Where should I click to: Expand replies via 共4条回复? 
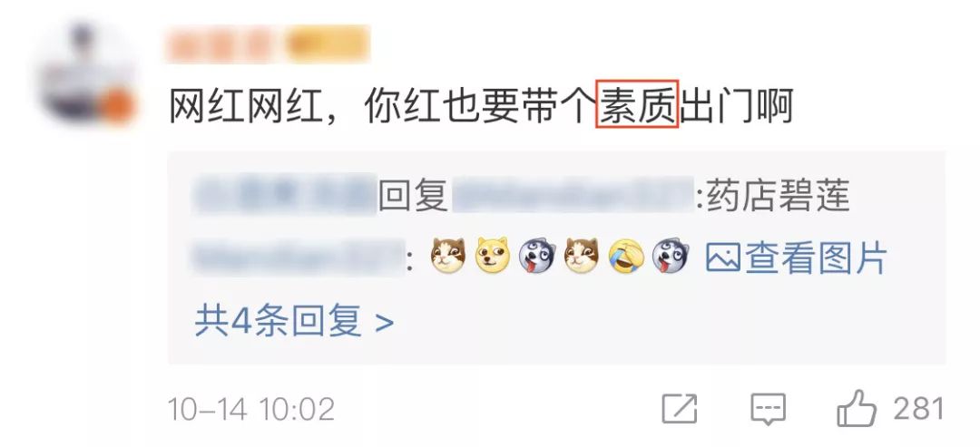(x=294, y=322)
